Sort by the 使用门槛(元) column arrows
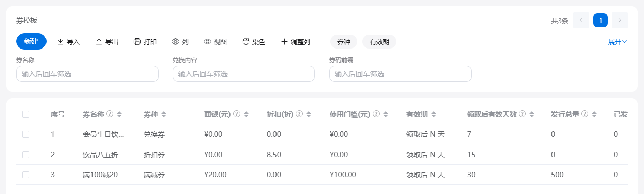 click(386, 114)
